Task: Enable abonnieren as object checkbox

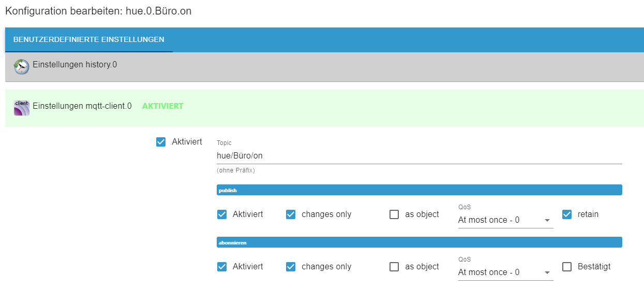Action: [x=394, y=267]
